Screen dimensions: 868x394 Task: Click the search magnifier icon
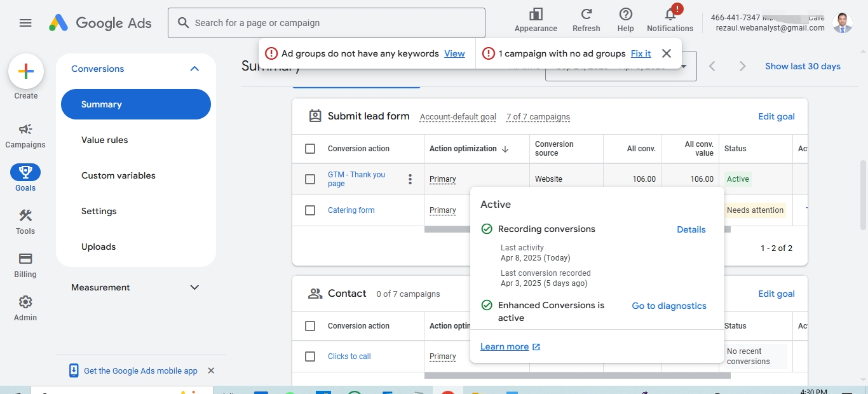click(183, 23)
